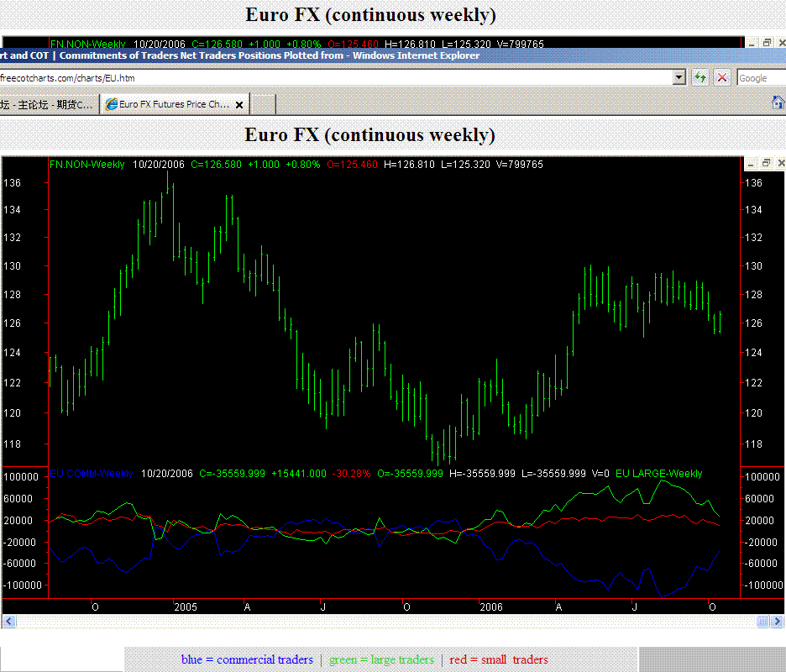This screenshot has width=786, height=672.
Task: Click the EU LARGE-Weekly indicator label
Action: [658, 474]
